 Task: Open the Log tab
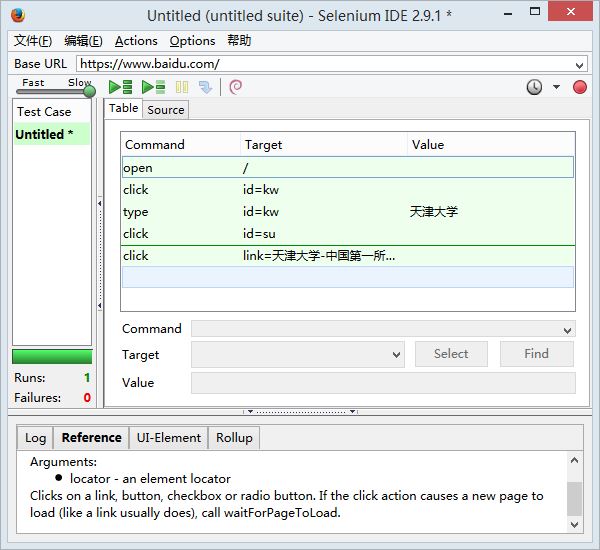[36, 437]
